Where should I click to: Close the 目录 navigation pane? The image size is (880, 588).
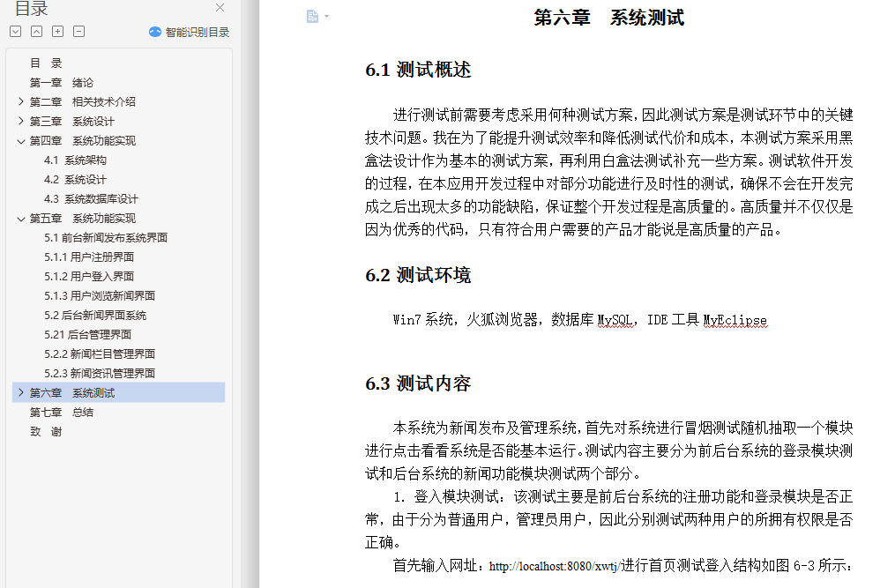click(220, 7)
